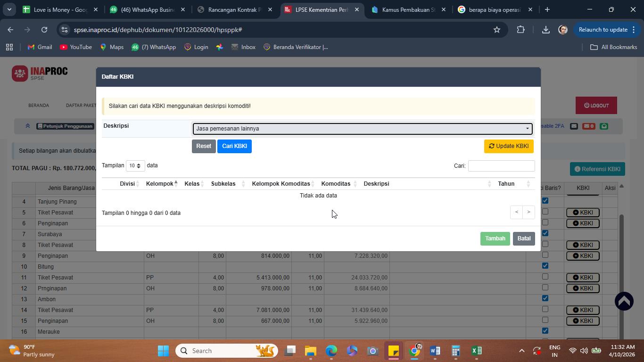Open Windows Start menu
The width and height of the screenshot is (644, 362).
pyautogui.click(x=163, y=351)
